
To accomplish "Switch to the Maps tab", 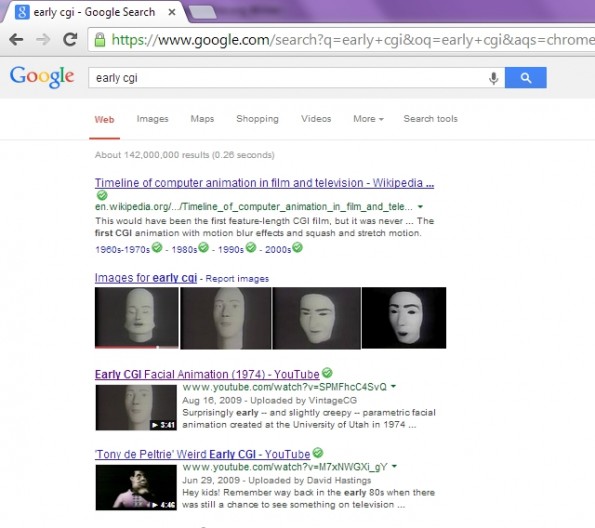I will [x=202, y=119].
